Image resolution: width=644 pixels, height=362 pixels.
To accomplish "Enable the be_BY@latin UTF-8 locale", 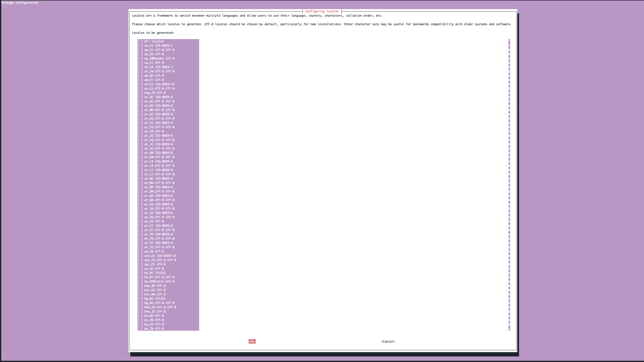I will pyautogui.click(x=140, y=282).
